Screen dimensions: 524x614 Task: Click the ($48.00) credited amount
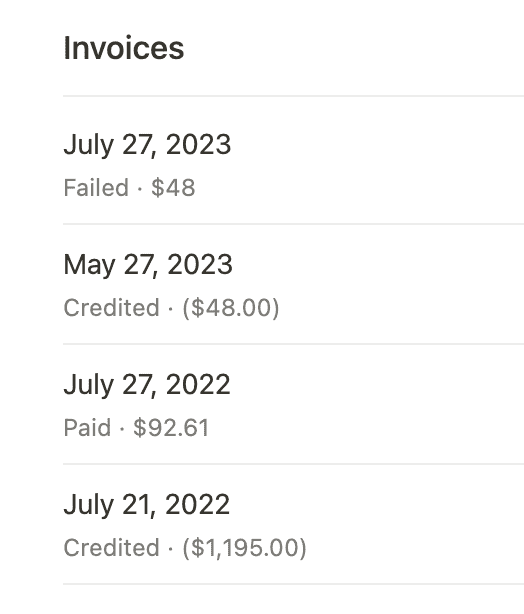tap(231, 308)
